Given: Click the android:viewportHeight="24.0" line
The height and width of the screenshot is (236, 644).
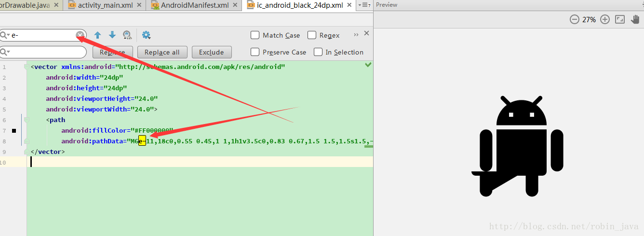Looking at the screenshot, I should pyautogui.click(x=102, y=98).
